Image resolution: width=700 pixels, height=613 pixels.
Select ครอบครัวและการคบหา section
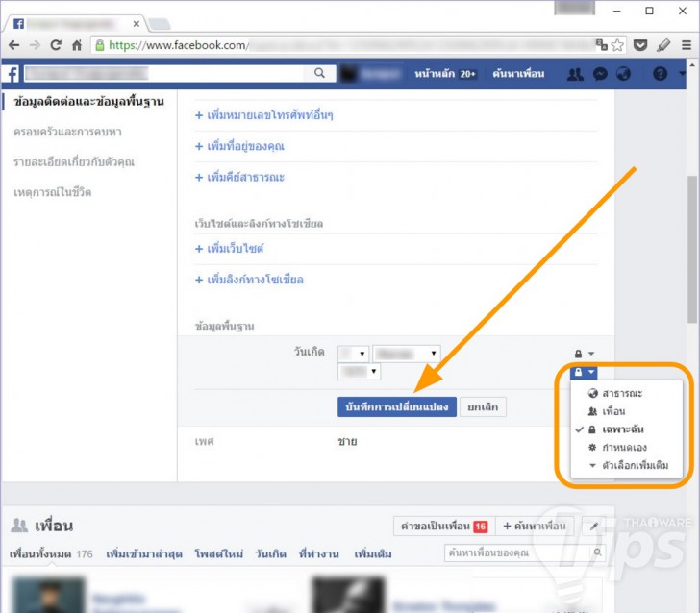point(67,132)
